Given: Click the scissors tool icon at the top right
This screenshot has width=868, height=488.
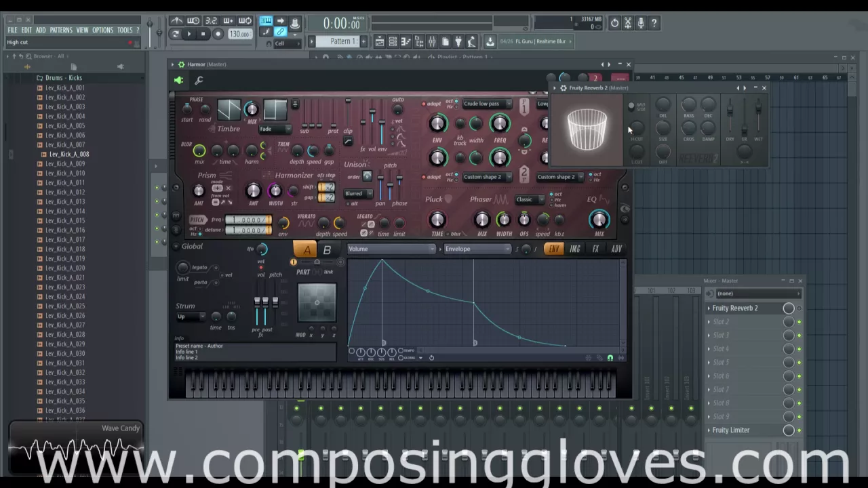Looking at the screenshot, I should (628, 23).
